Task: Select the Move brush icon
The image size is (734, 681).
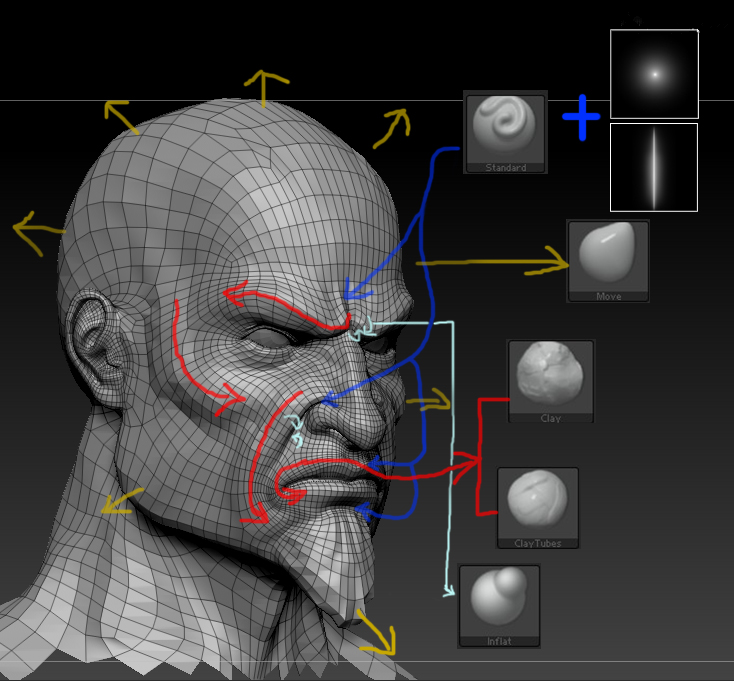Action: click(x=608, y=261)
